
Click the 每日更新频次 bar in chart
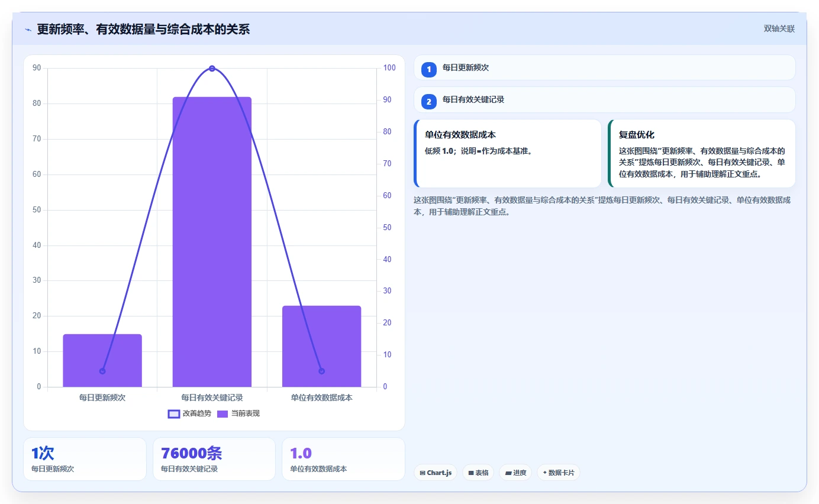point(102,360)
